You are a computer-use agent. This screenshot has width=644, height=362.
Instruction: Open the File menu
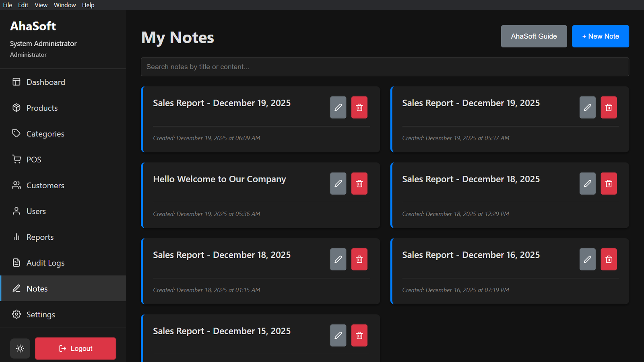coord(7,5)
